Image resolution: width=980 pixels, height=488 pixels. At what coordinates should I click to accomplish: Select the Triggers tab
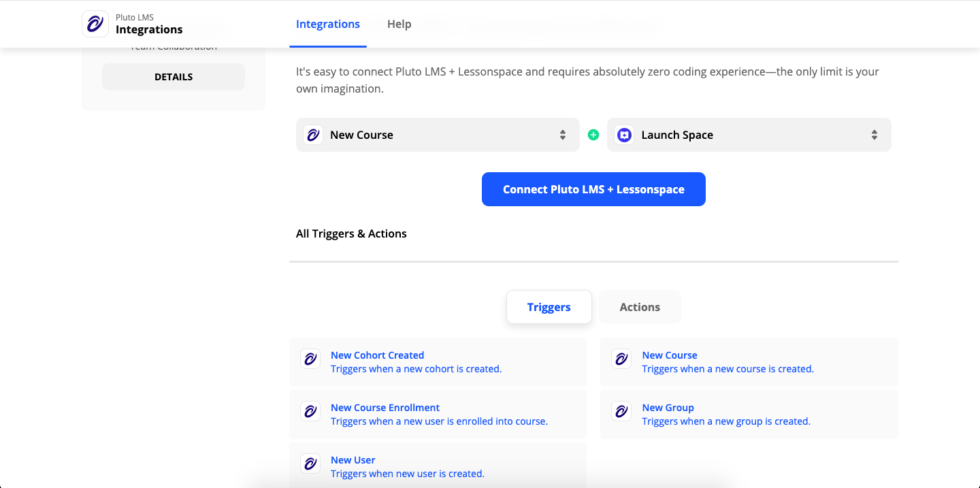[549, 307]
